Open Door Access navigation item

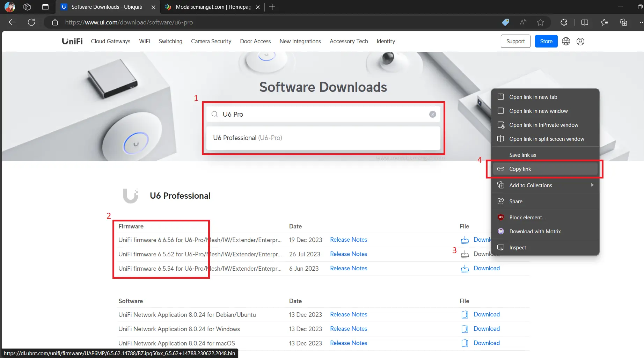pos(255,41)
